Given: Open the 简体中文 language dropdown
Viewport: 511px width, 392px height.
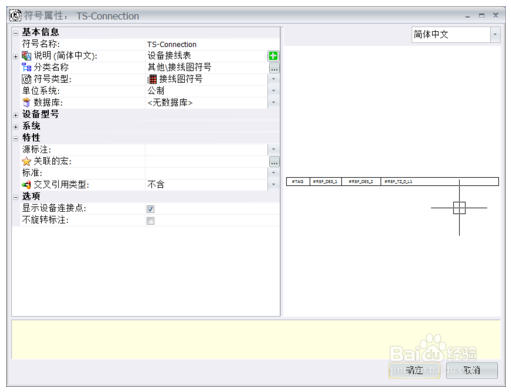Looking at the screenshot, I should pyautogui.click(x=495, y=34).
